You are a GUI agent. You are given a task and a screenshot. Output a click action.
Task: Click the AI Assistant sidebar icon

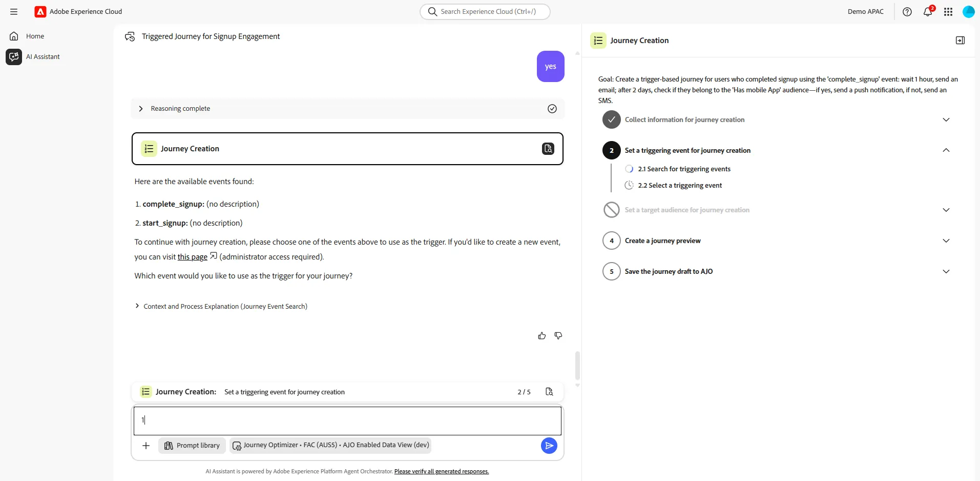(14, 56)
